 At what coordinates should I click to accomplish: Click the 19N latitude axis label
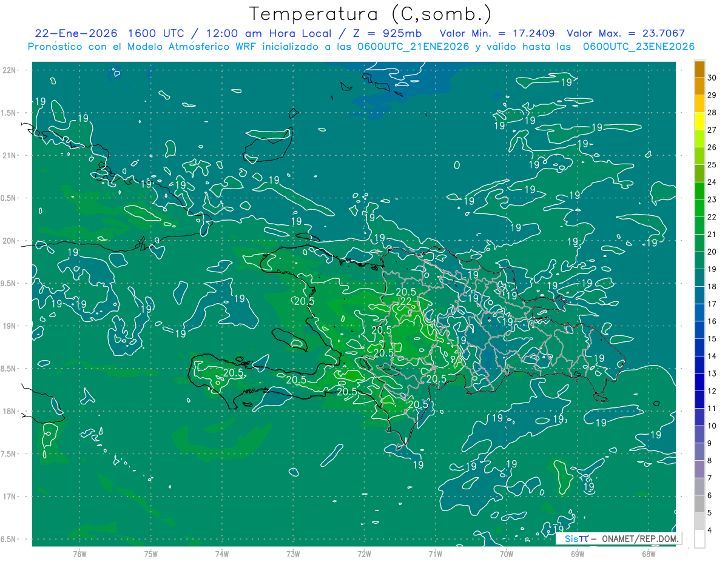[9, 326]
